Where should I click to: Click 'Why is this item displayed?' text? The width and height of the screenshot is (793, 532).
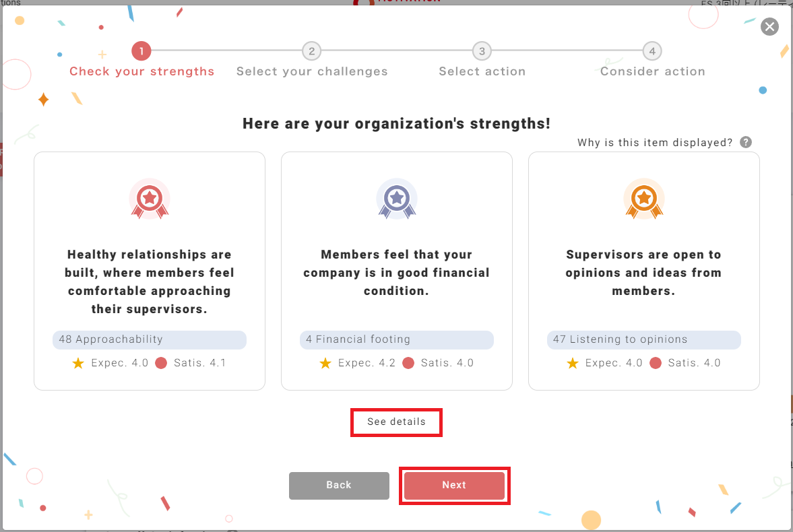coord(655,143)
